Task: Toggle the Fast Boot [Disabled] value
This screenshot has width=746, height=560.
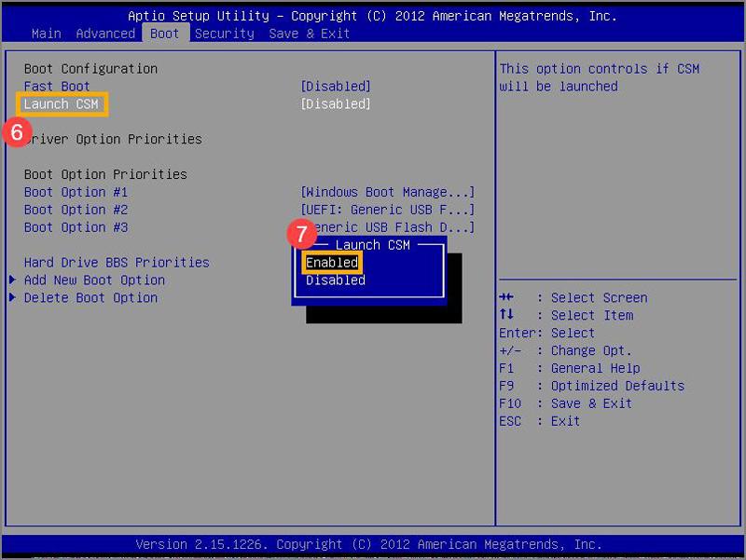Action: point(336,87)
